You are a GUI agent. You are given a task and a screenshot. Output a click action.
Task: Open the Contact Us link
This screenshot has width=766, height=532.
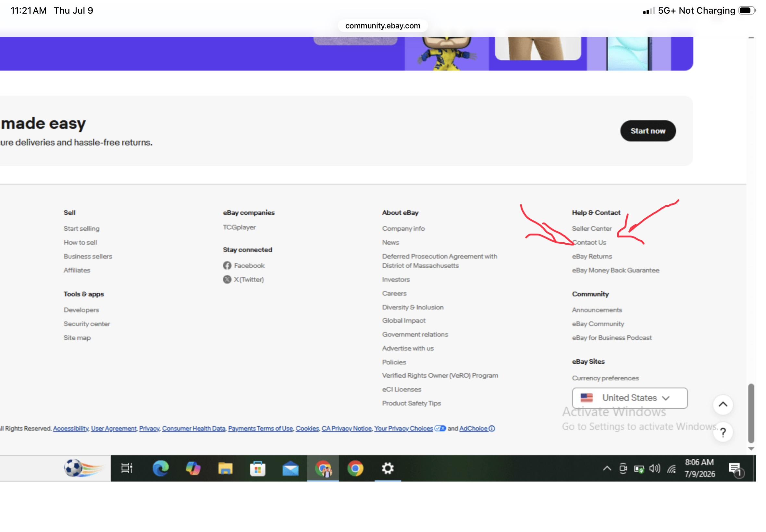pos(589,243)
